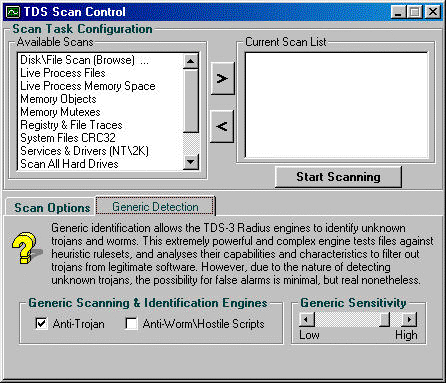Click the yellow question mark help icon
The width and height of the screenshot is (446, 383).
(27, 248)
